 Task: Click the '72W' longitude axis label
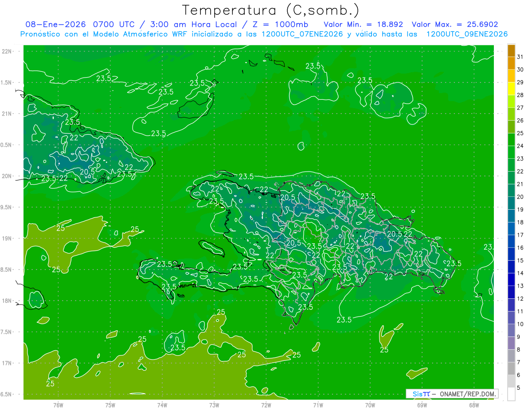[x=266, y=405]
